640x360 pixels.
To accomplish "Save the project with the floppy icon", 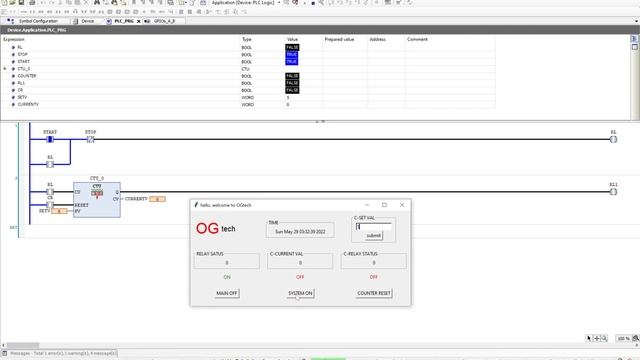I will pos(21,2).
